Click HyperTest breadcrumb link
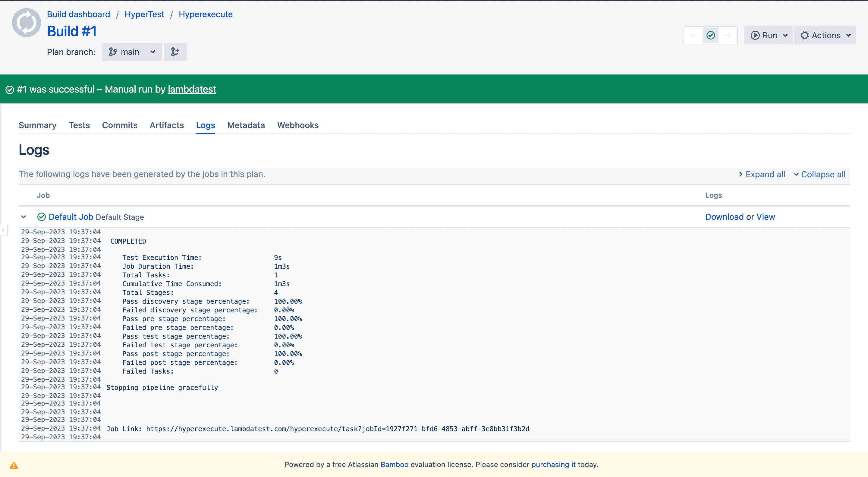868x477 pixels. point(144,14)
